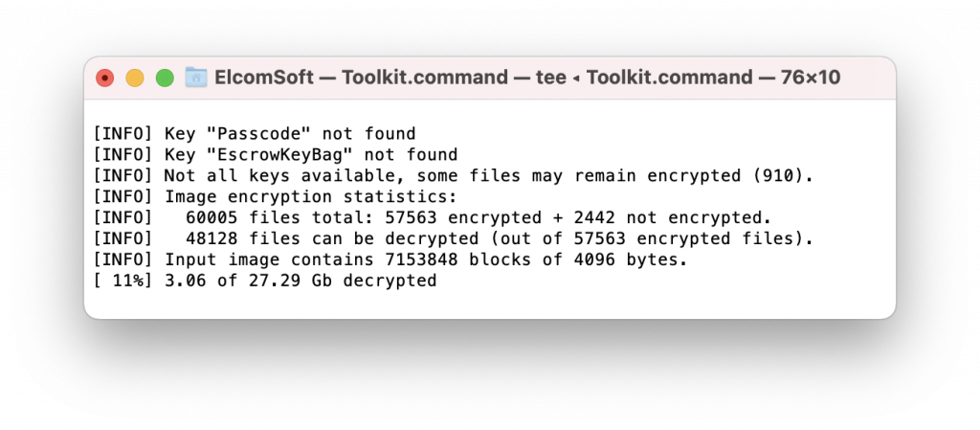980x430 pixels.
Task: Click the window title text 'ElcomSoft — Toolkit.command'
Action: tap(361, 78)
